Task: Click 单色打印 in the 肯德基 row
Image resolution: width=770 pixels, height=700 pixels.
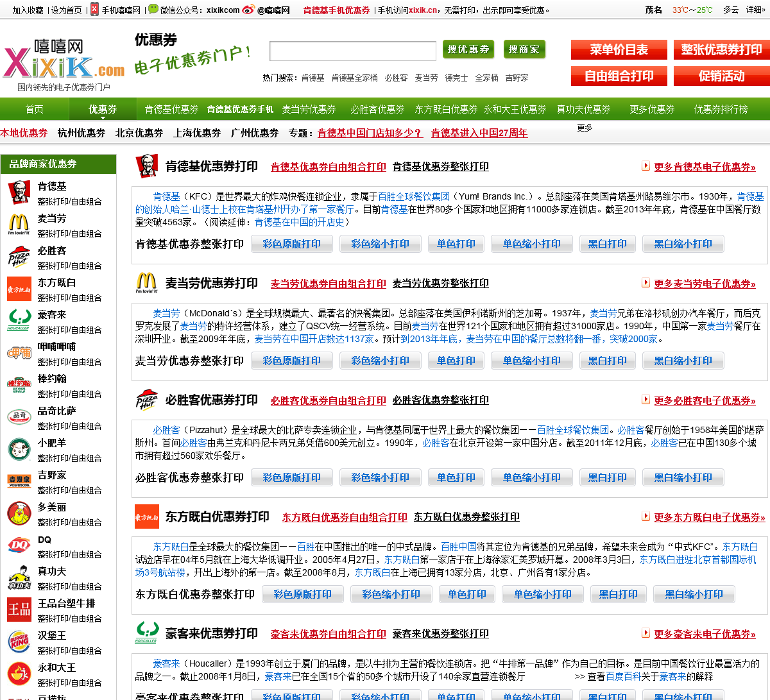Action: click(x=456, y=244)
